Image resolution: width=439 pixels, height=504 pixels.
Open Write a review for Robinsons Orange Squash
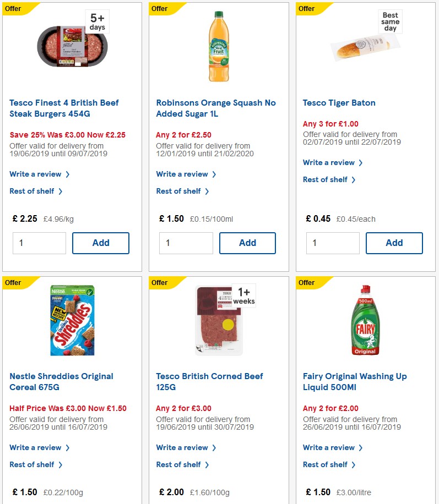pos(183,174)
